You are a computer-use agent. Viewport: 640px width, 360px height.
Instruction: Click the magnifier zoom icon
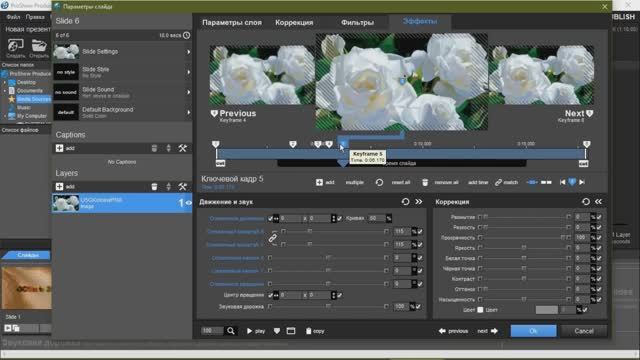(x=231, y=331)
